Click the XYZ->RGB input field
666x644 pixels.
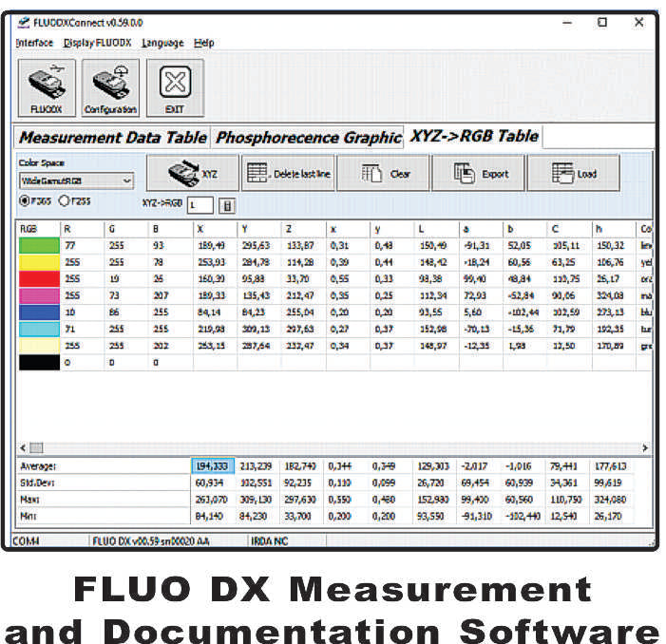pos(200,205)
